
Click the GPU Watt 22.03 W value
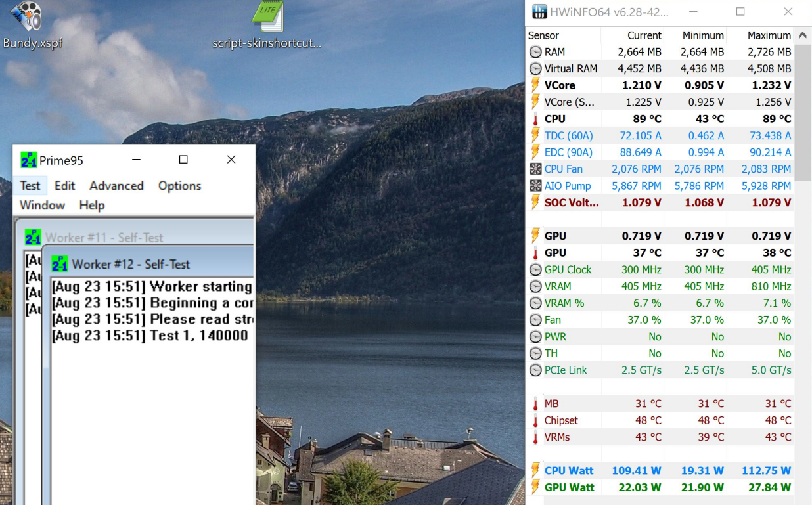640,487
